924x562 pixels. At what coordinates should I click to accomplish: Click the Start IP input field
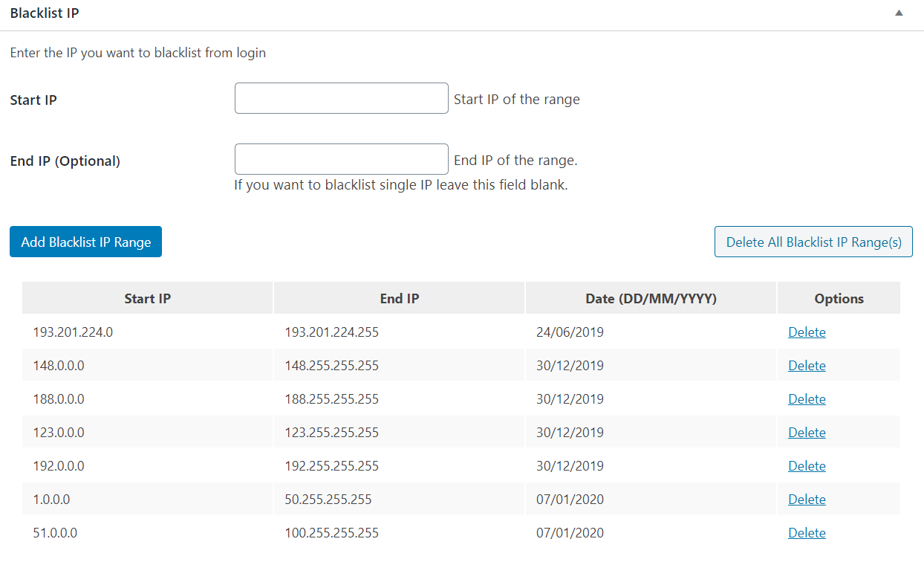tap(341, 98)
